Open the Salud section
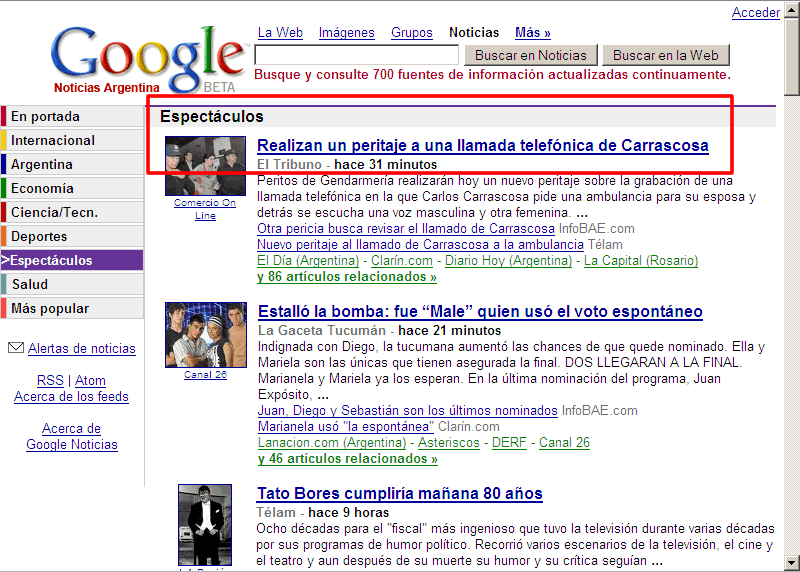 point(72,284)
